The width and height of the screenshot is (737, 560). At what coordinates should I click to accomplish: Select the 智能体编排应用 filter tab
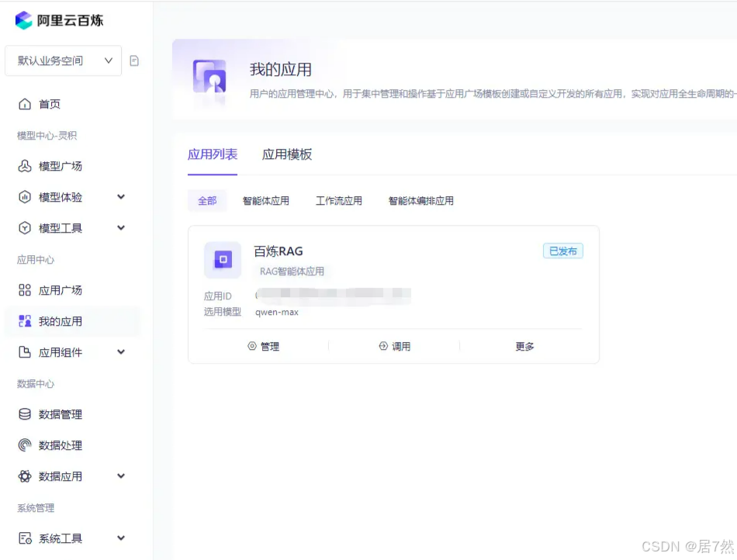pos(420,201)
